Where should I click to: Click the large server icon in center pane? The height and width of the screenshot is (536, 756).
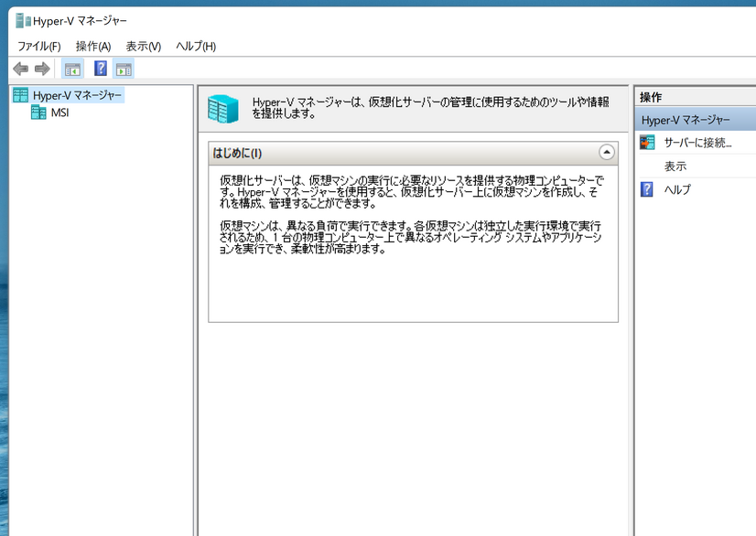223,109
